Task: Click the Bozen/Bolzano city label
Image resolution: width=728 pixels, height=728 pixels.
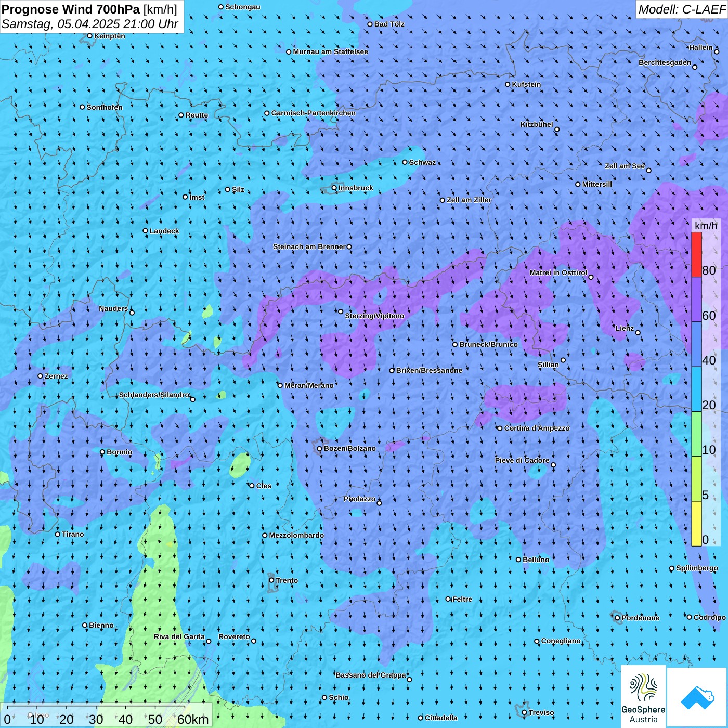Action: (x=349, y=448)
